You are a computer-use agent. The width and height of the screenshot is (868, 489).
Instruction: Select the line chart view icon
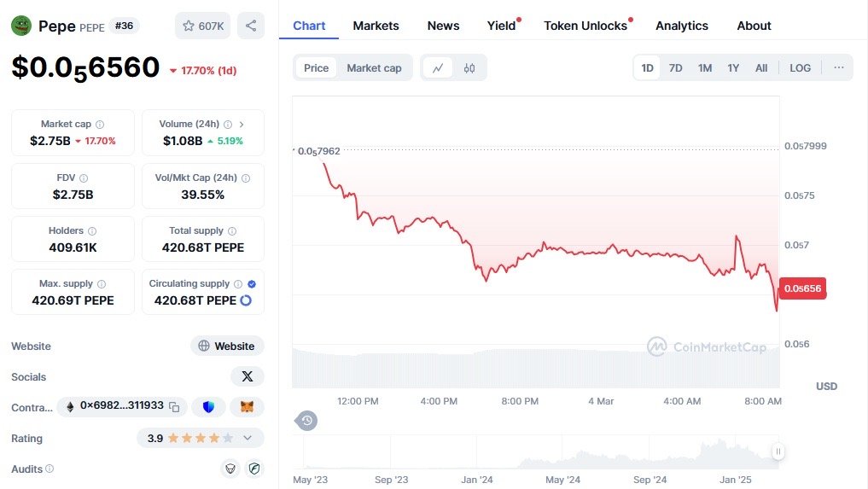[438, 68]
